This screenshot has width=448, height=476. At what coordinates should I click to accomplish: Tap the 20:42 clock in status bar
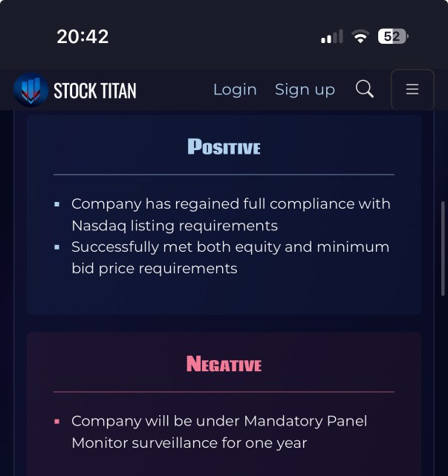point(82,36)
